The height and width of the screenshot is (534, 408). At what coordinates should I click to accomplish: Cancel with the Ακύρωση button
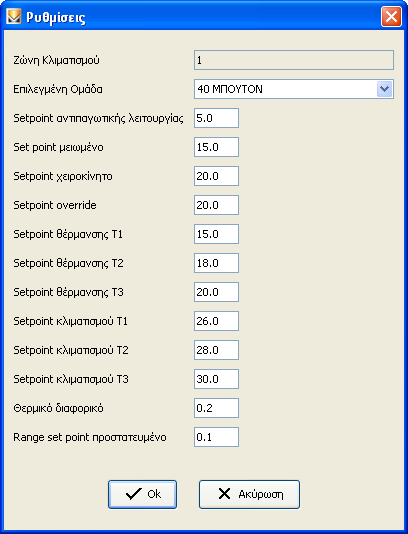249,494
